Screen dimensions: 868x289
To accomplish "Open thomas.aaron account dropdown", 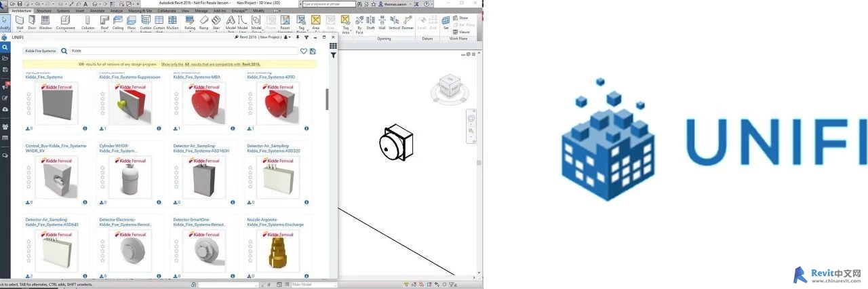I will tap(412, 4).
